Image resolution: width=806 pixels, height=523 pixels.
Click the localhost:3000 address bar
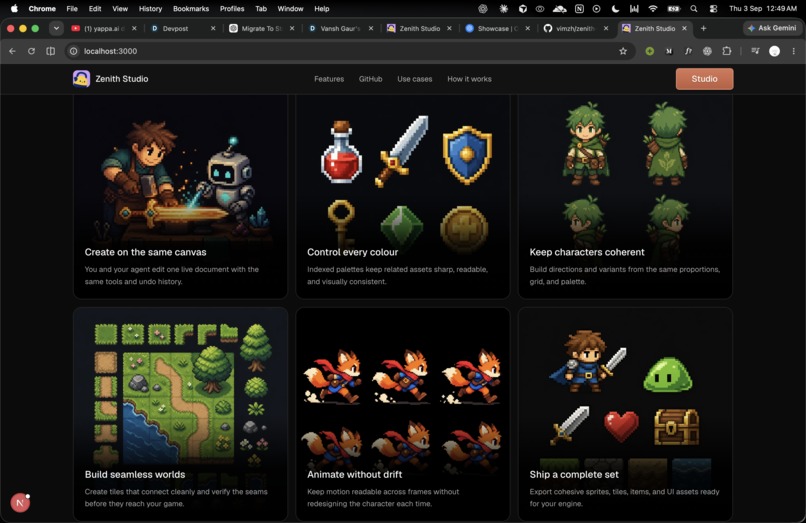pyautogui.click(x=350, y=51)
